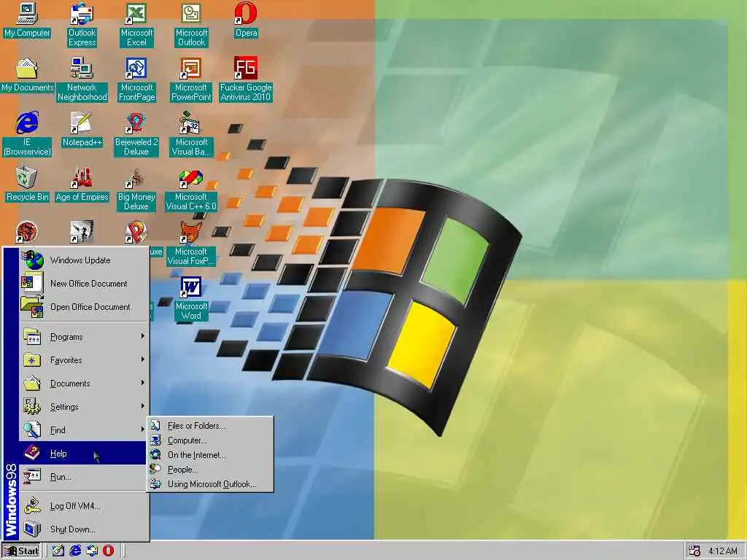Expand the Favorites submenu arrow
The width and height of the screenshot is (747, 560).
point(142,359)
